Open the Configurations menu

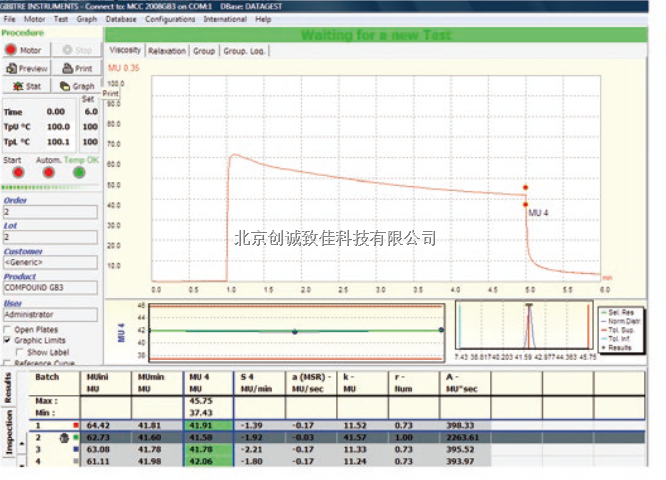169,19
